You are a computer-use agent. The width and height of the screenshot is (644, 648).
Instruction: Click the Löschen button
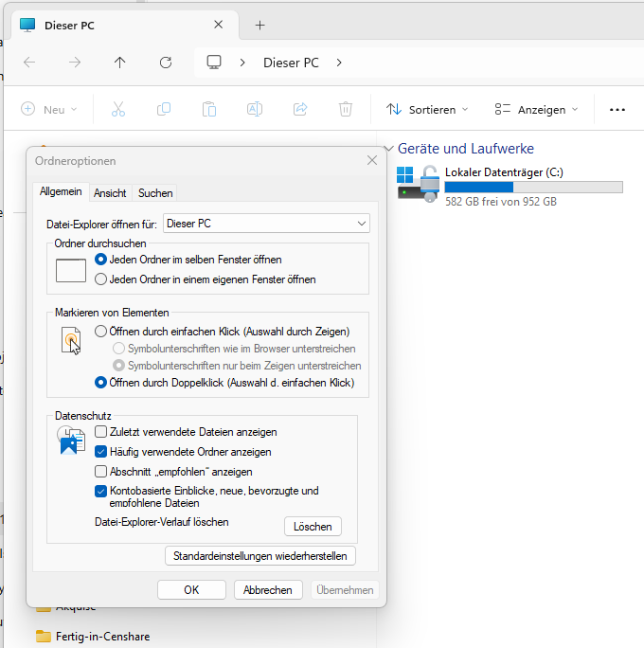pos(313,526)
